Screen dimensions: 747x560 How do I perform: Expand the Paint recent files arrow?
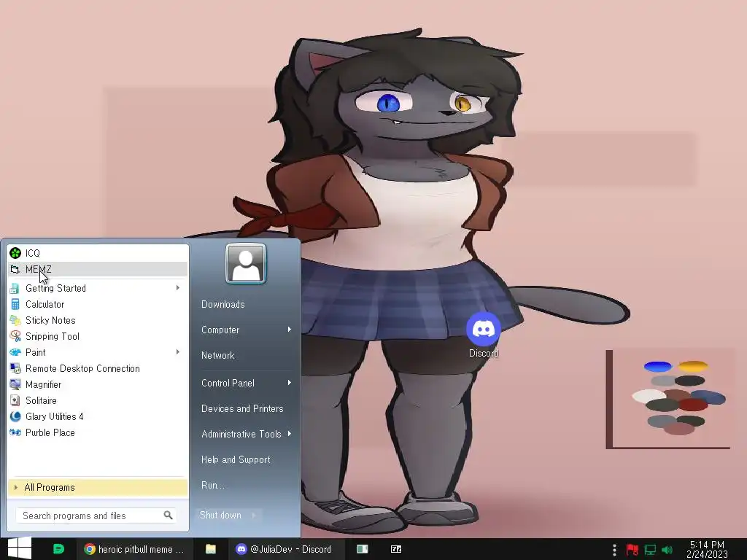point(178,352)
